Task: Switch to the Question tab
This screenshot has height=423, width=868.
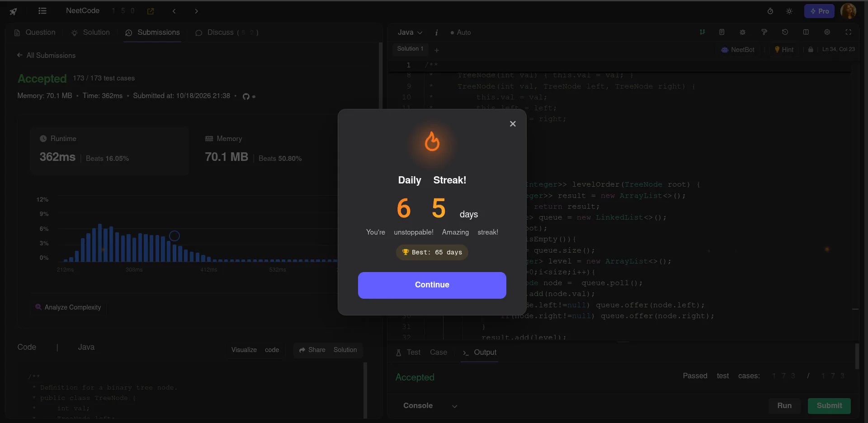Action: [35, 33]
